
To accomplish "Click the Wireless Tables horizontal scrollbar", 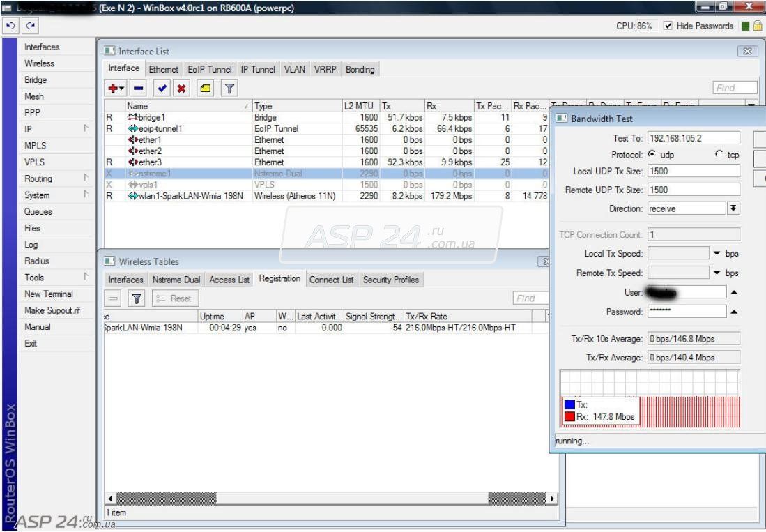I will pyautogui.click(x=331, y=499).
